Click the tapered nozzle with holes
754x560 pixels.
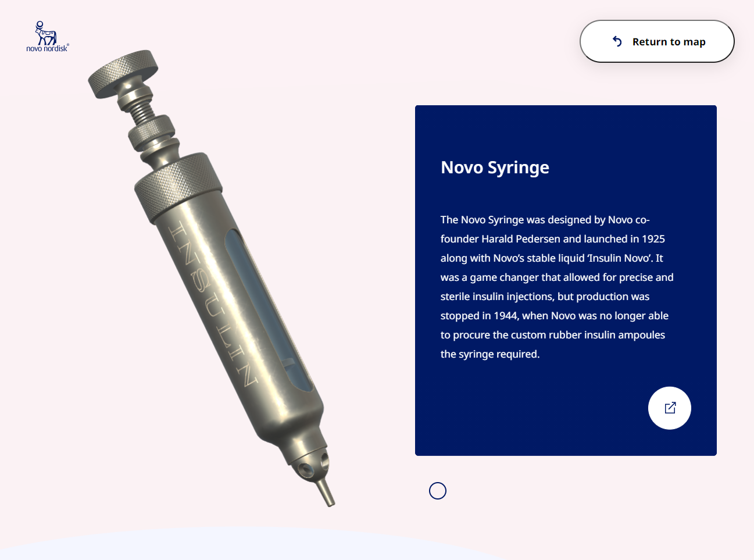306,457
